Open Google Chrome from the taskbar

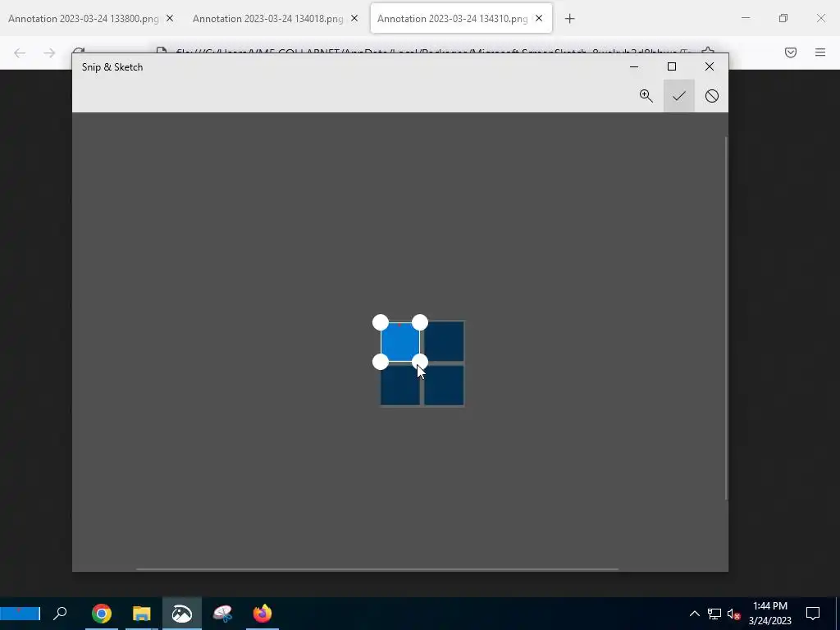tap(101, 614)
